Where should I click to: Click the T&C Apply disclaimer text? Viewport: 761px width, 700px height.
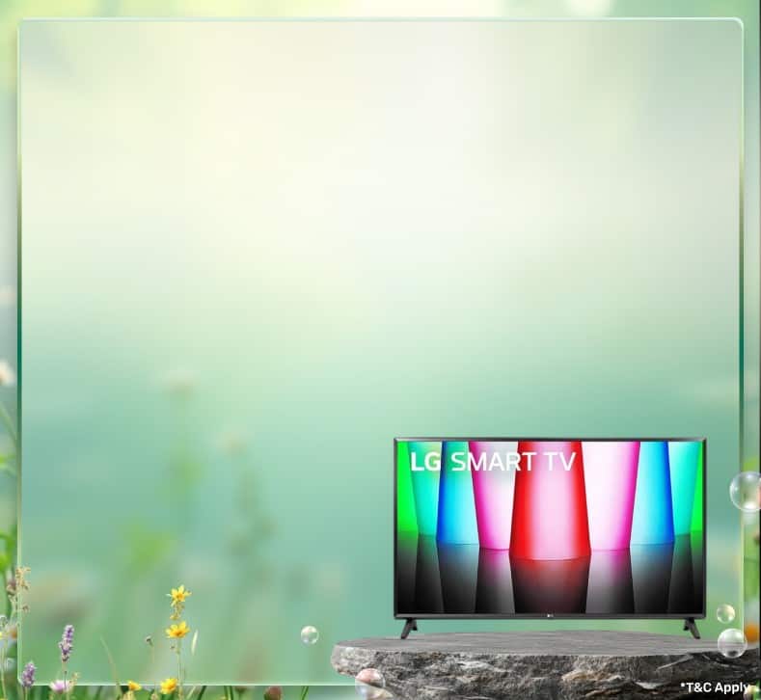coord(715,687)
